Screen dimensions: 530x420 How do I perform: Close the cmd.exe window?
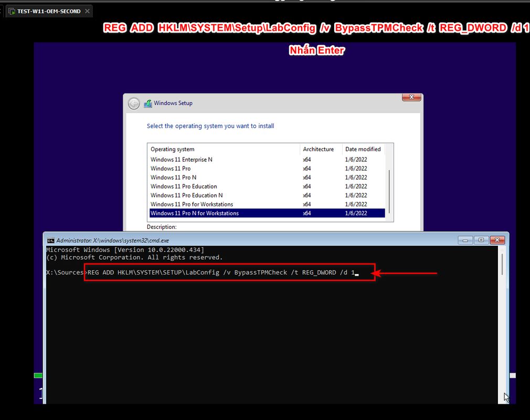pos(497,240)
